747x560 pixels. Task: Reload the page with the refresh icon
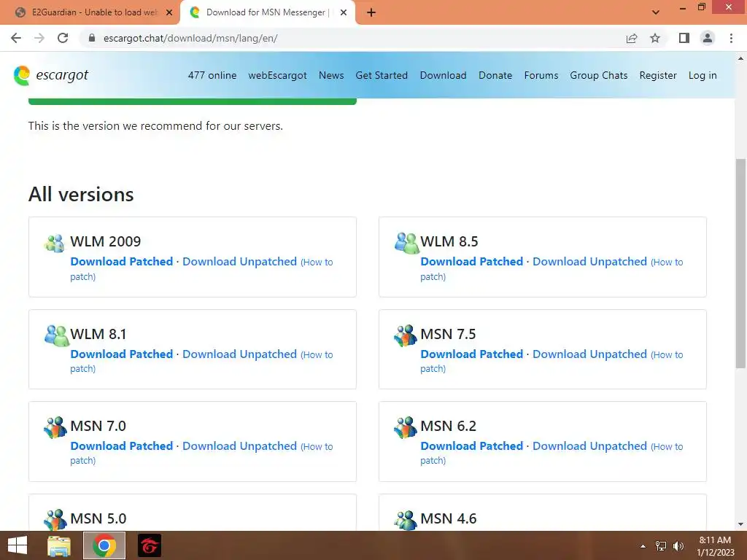coord(63,38)
